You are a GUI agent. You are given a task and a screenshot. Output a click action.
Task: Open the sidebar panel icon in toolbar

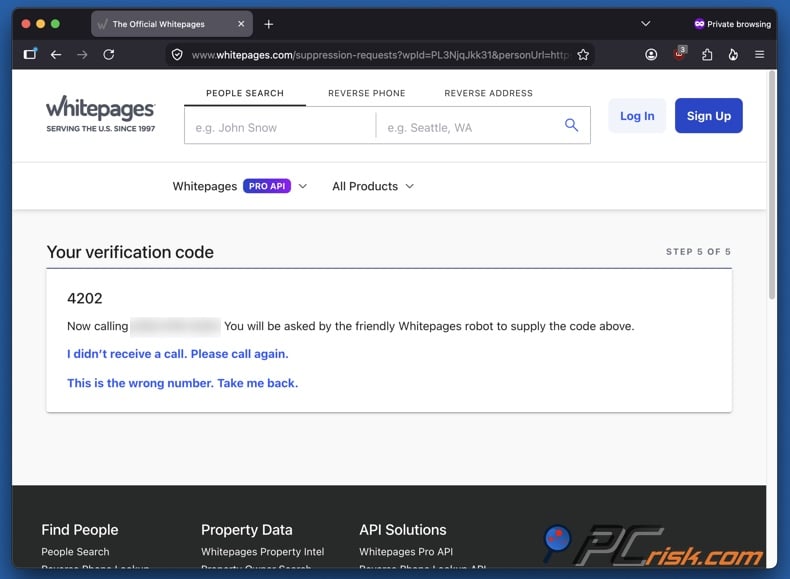point(30,54)
